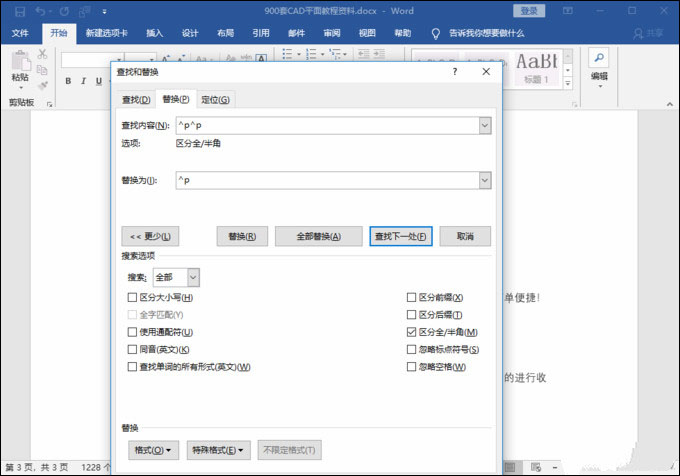Screen dimensions: 680x476
Task: Toggle Italic formatting in the ribbon
Action: (83, 81)
